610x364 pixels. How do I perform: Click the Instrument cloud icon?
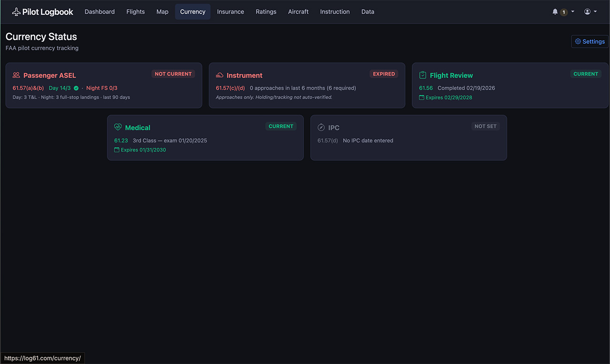220,75
